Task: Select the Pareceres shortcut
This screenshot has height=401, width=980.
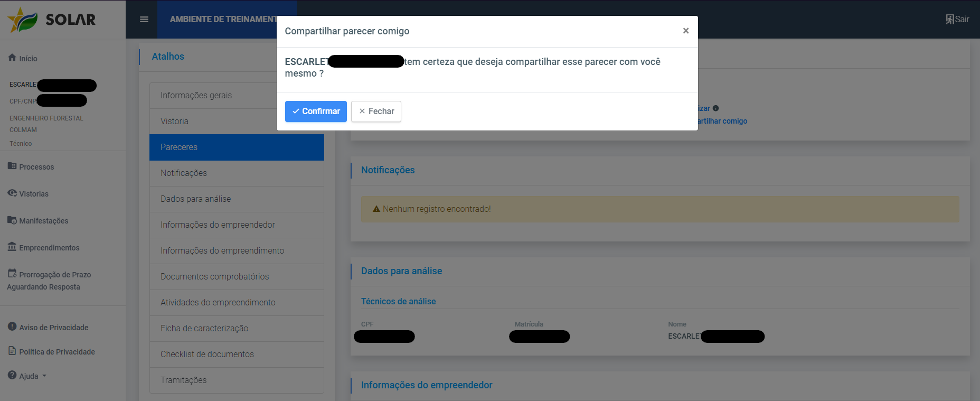Action: click(237, 147)
